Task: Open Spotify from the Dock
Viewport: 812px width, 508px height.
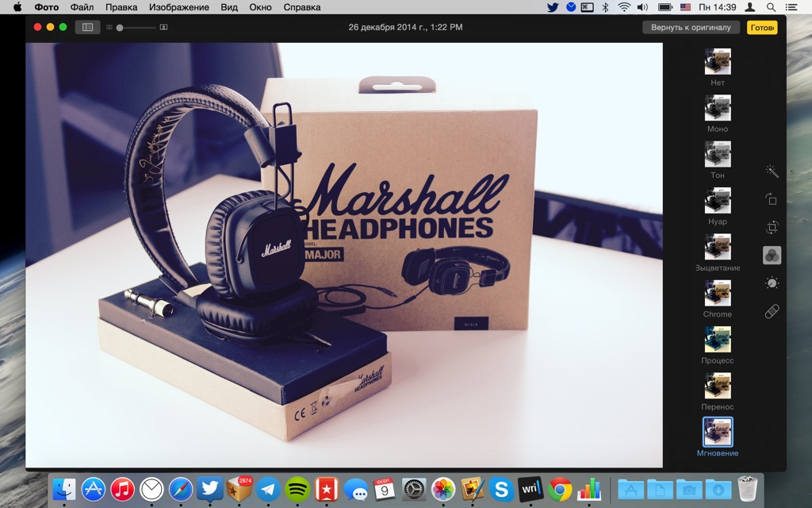Action: click(297, 489)
